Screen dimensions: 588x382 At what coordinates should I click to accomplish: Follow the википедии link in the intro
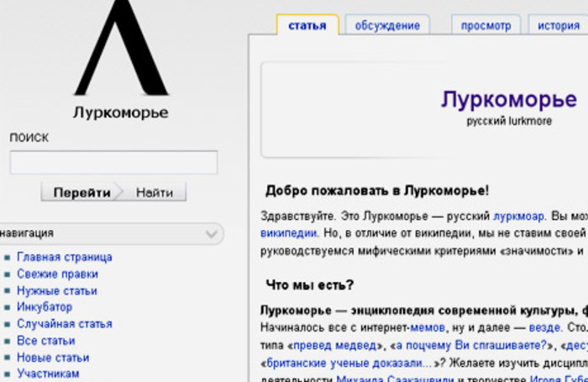point(289,233)
